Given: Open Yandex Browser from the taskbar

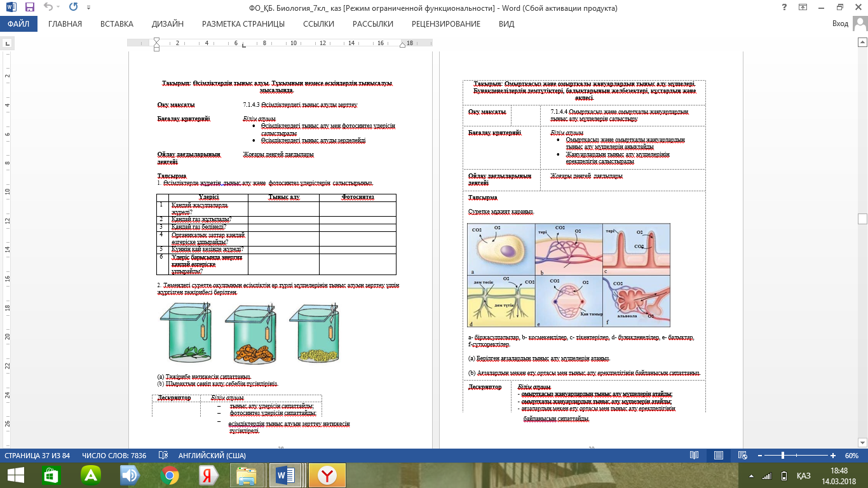Looking at the screenshot, I should [327, 475].
